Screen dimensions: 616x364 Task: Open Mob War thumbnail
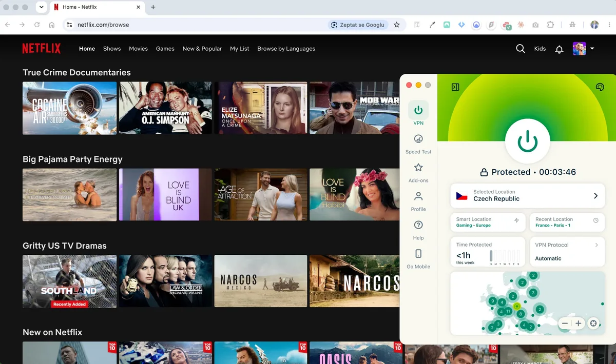click(354, 108)
